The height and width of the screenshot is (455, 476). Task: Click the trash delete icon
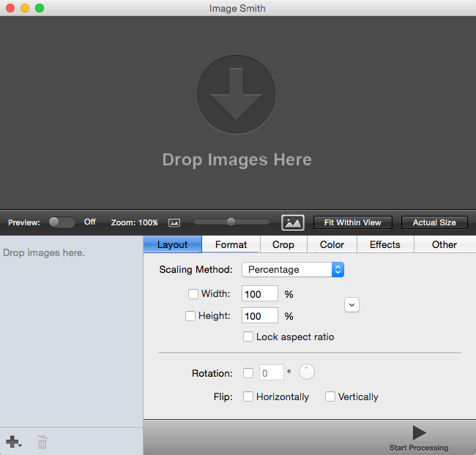point(42,442)
